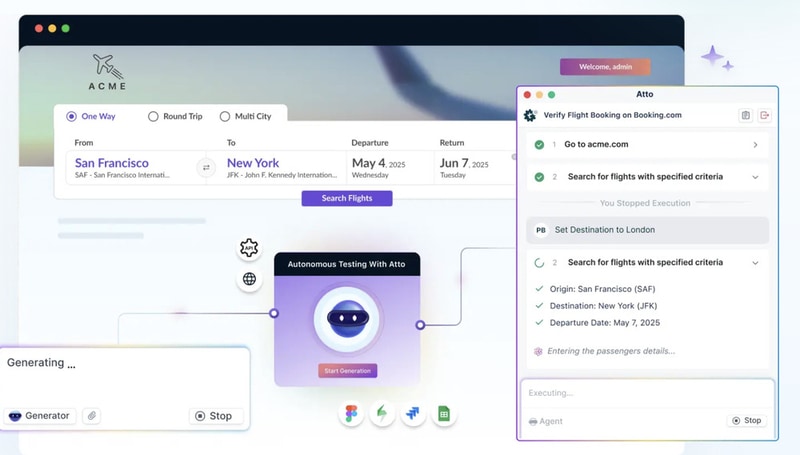Open the clipboard report icon in Atto
Screen dimensions: 800x455
point(745,115)
